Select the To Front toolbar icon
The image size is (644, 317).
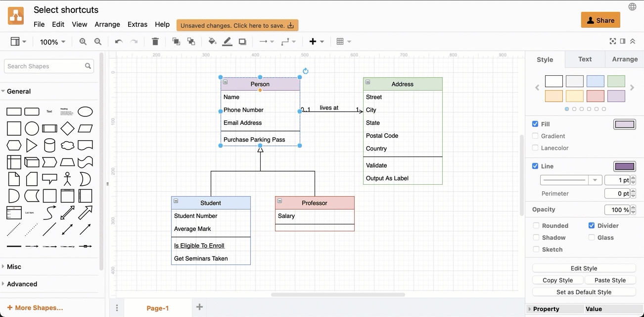coord(176,41)
